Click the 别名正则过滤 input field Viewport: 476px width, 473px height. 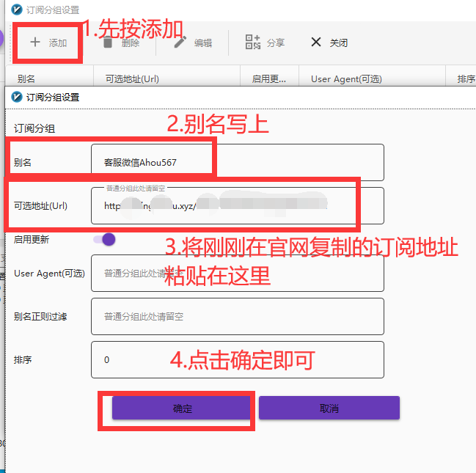(238, 316)
